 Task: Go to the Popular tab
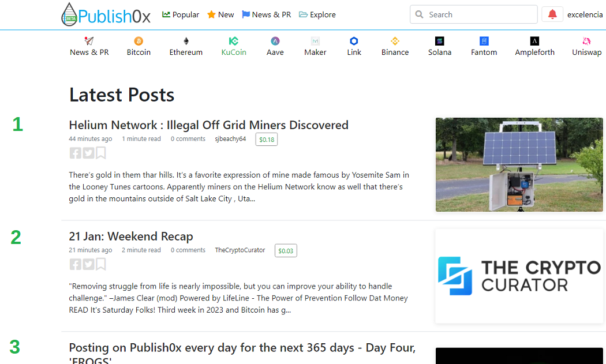[x=181, y=14]
